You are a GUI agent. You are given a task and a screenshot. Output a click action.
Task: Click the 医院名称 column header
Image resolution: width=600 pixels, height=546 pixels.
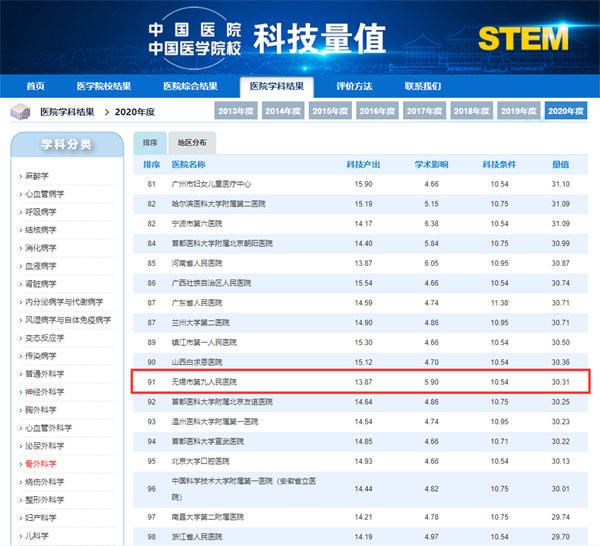point(188,165)
